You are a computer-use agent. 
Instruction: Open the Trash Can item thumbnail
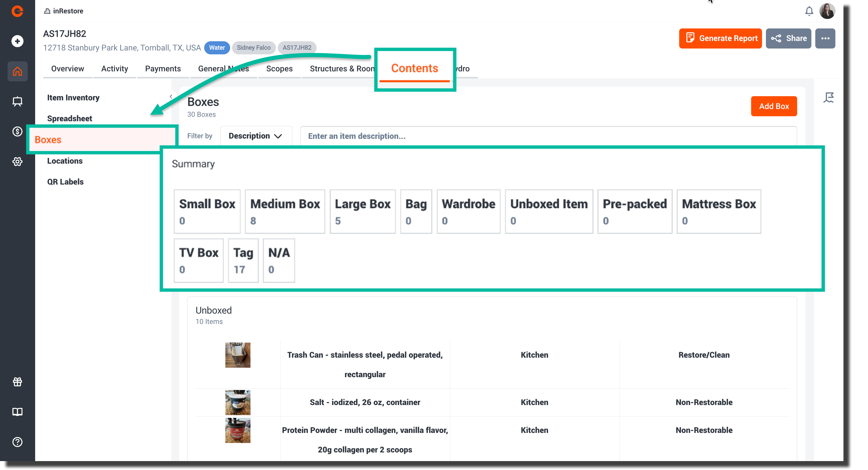(238, 355)
